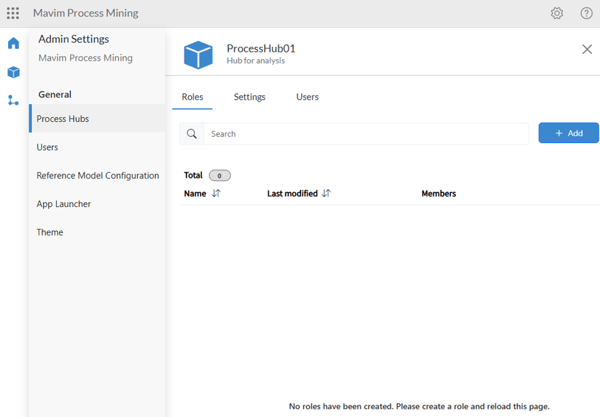Open the process flow icon in left rail
The width and height of the screenshot is (600, 417).
pyautogui.click(x=13, y=100)
